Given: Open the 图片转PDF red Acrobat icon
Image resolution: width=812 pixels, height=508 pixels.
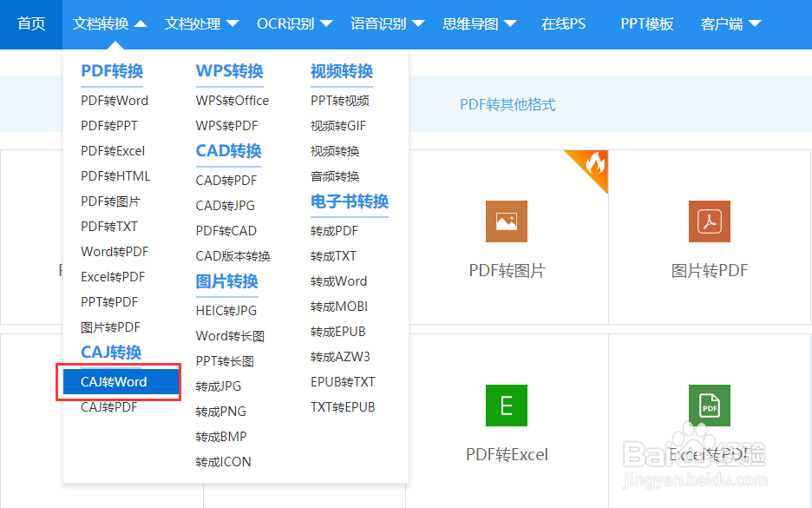Looking at the screenshot, I should tap(710, 221).
